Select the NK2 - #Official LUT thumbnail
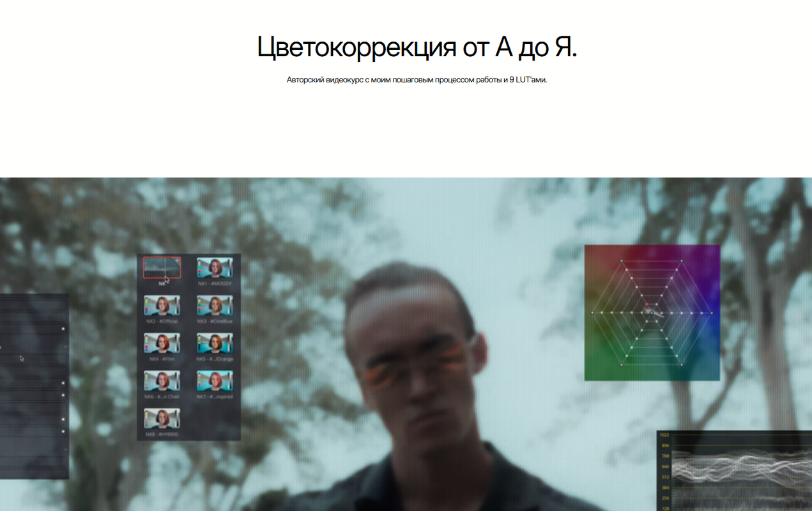This screenshot has width=812, height=511. 162,305
